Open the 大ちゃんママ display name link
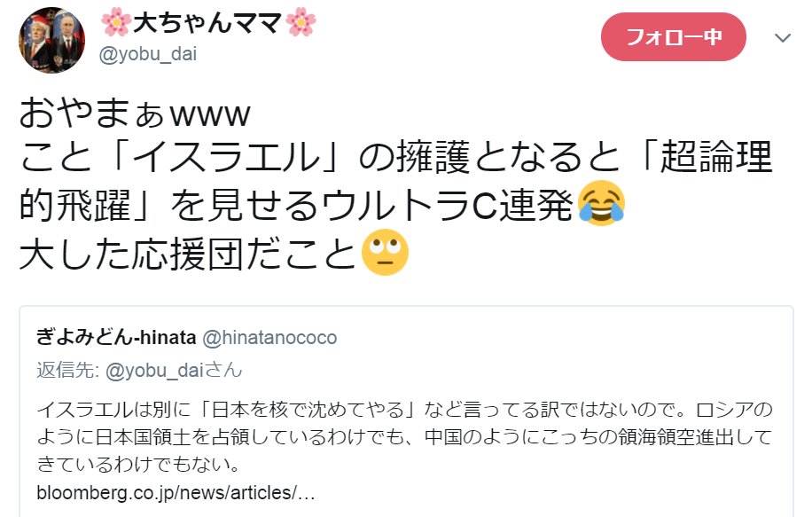This screenshot has height=517, width=812. (x=208, y=23)
